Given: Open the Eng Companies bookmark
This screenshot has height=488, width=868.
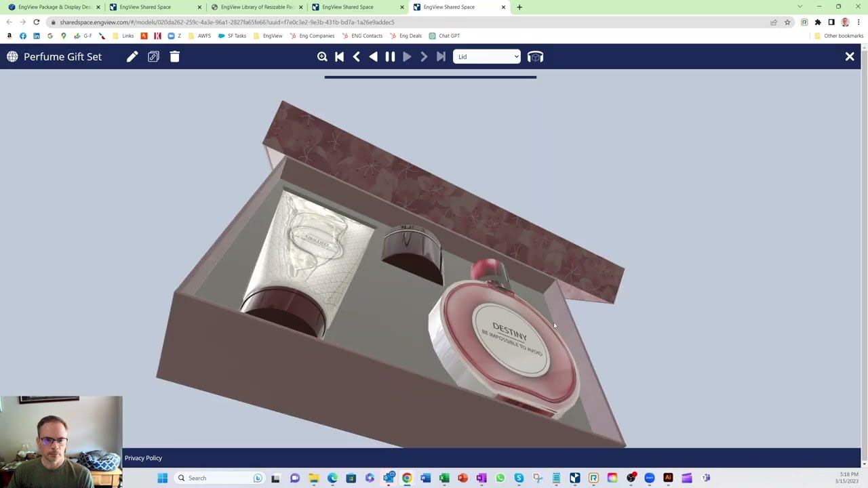Looking at the screenshot, I should (x=312, y=36).
